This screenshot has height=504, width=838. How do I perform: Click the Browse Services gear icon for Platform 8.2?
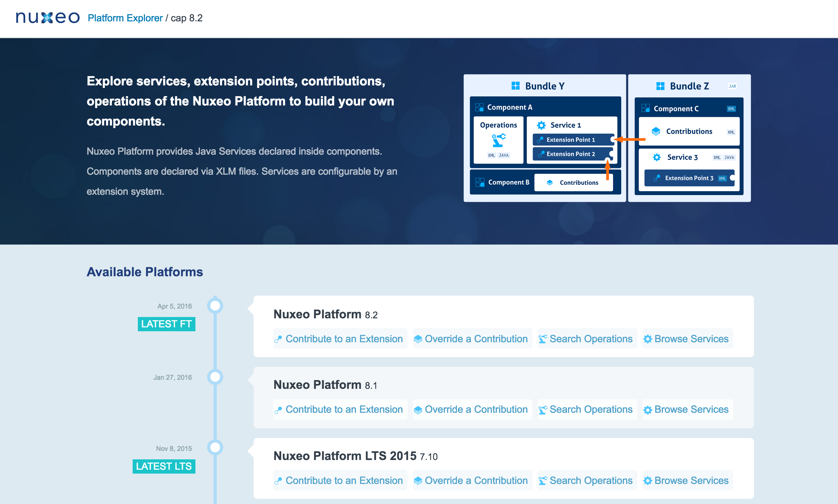(x=648, y=339)
